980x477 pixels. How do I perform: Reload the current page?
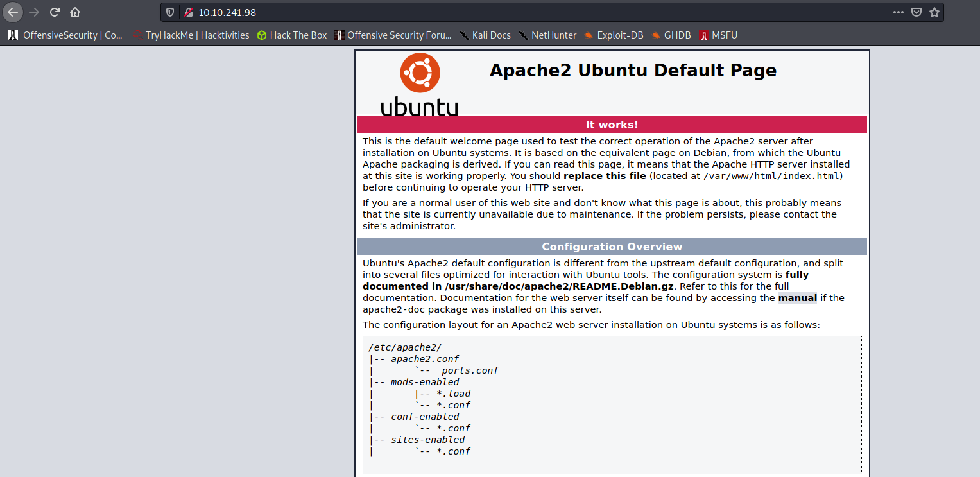pos(54,12)
